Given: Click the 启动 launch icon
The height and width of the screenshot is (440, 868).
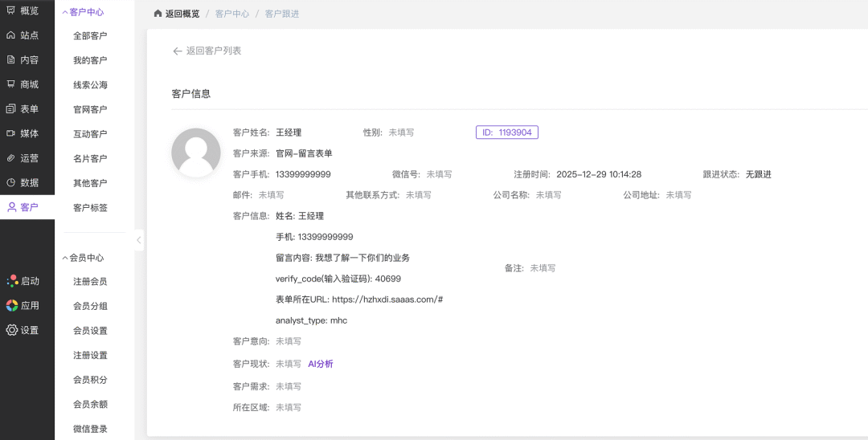Looking at the screenshot, I should tap(12, 281).
